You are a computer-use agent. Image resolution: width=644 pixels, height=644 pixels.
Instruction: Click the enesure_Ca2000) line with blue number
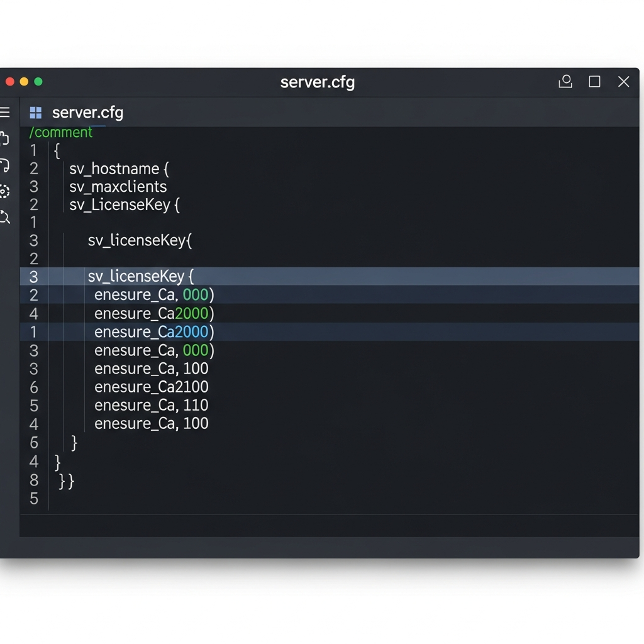click(x=154, y=332)
